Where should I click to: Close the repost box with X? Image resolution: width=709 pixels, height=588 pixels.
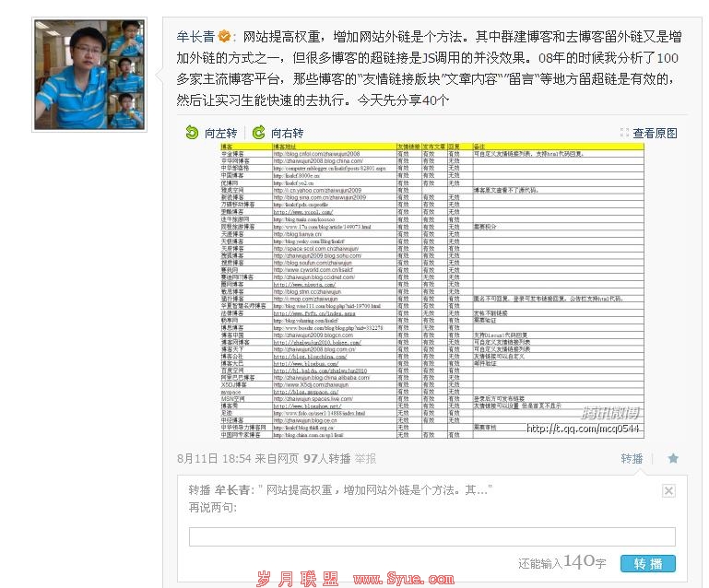click(668, 491)
